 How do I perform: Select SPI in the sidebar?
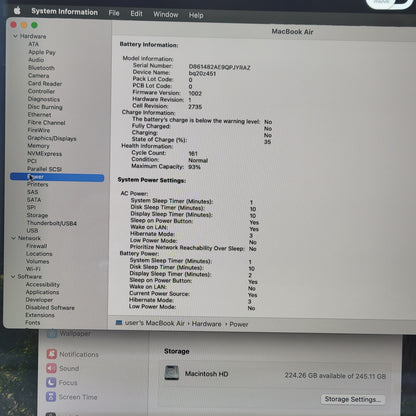(31, 207)
